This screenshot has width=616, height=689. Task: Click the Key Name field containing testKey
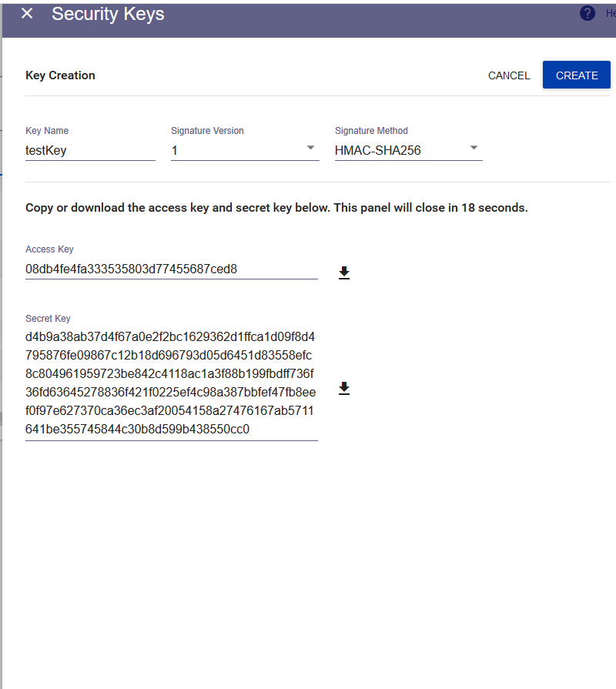[90, 150]
